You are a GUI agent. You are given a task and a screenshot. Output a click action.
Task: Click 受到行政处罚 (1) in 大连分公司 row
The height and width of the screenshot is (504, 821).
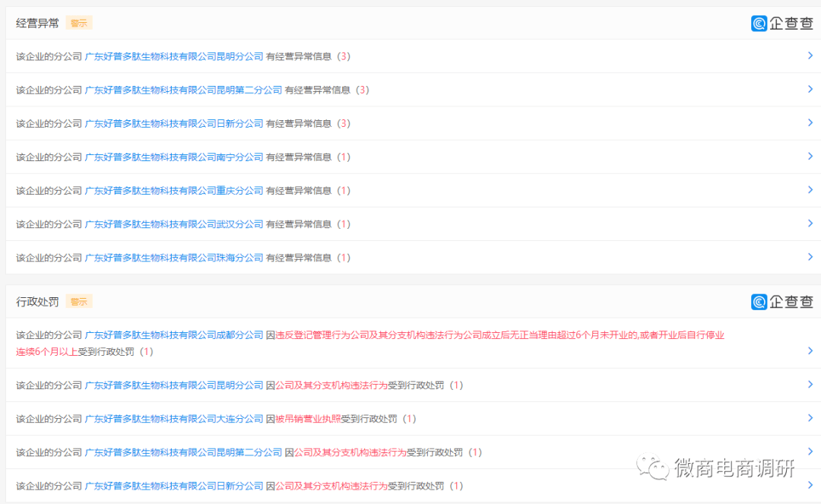379,418
